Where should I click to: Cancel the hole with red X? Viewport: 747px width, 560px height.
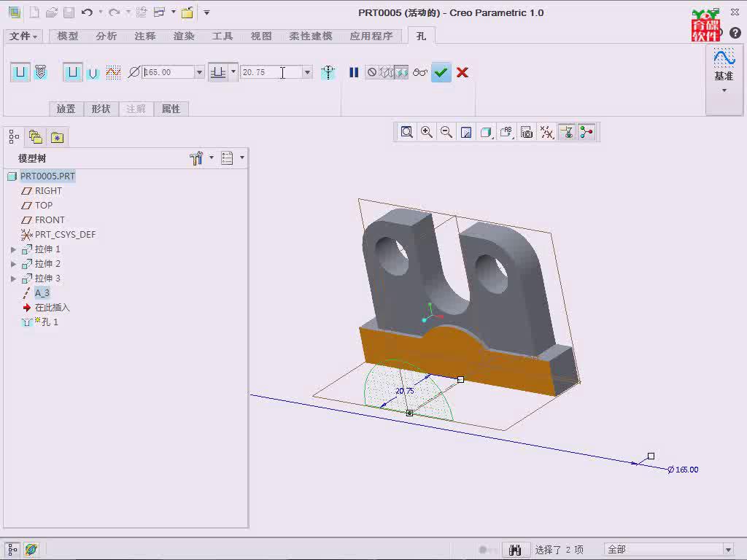(462, 72)
